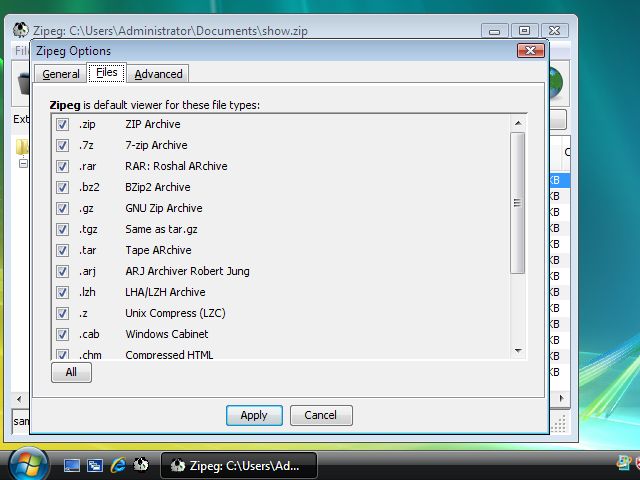Click the 'Tape ARchive' text

click(x=158, y=250)
